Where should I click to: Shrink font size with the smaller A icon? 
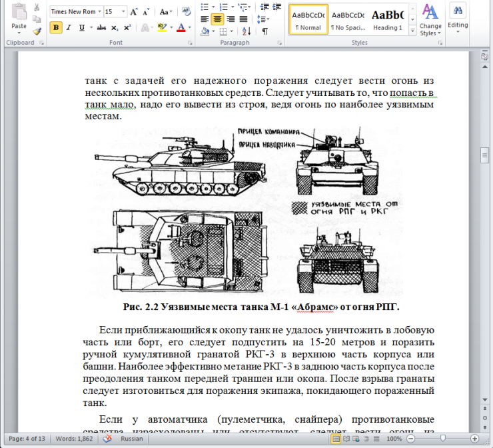point(146,12)
